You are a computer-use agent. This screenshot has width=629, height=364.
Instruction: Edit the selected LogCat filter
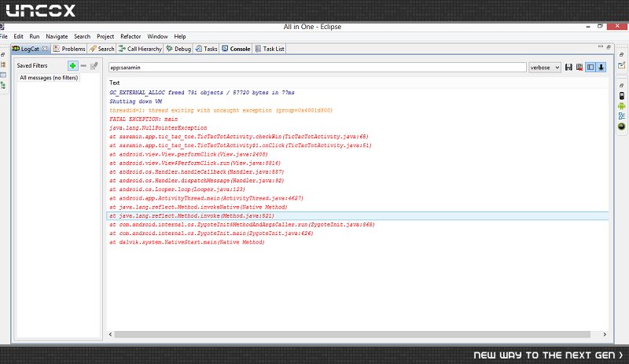pyautogui.click(x=94, y=65)
